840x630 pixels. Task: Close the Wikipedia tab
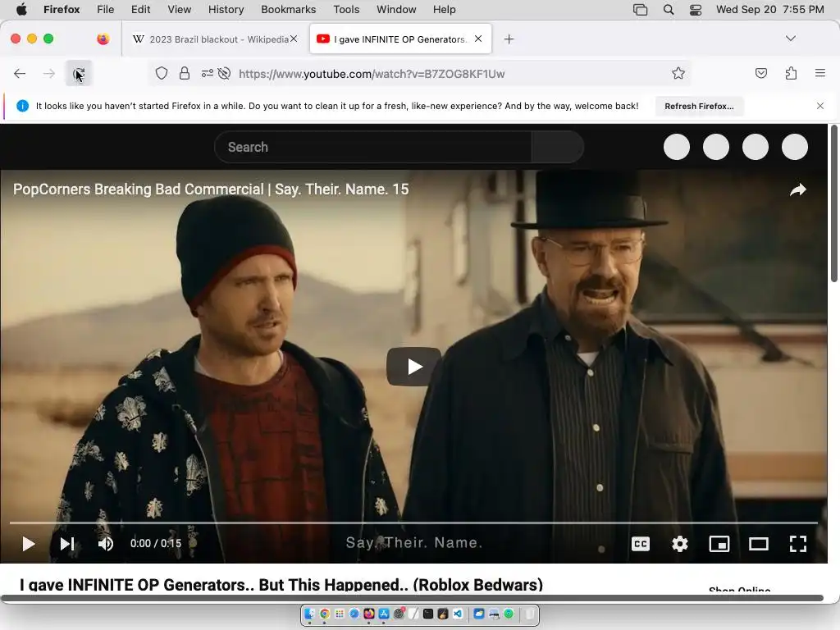[294, 39]
